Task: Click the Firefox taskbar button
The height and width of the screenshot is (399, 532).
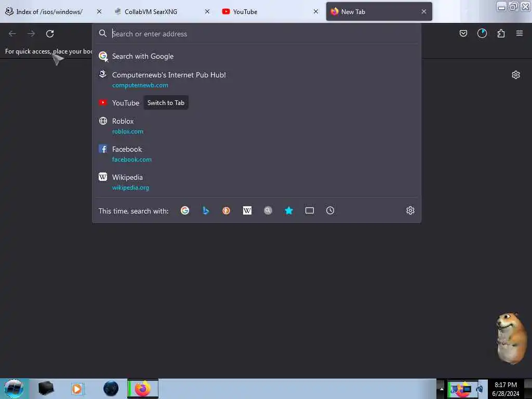Action: coord(143,389)
